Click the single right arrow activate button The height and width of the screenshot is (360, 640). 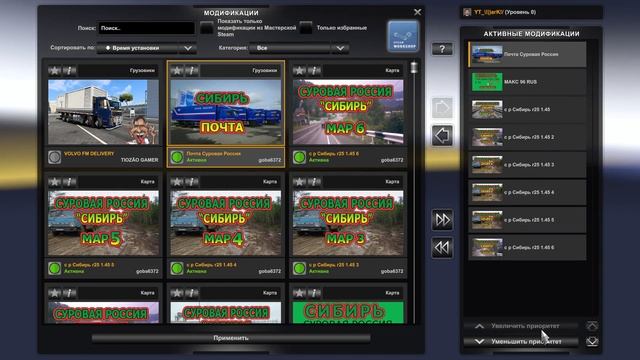point(442,108)
